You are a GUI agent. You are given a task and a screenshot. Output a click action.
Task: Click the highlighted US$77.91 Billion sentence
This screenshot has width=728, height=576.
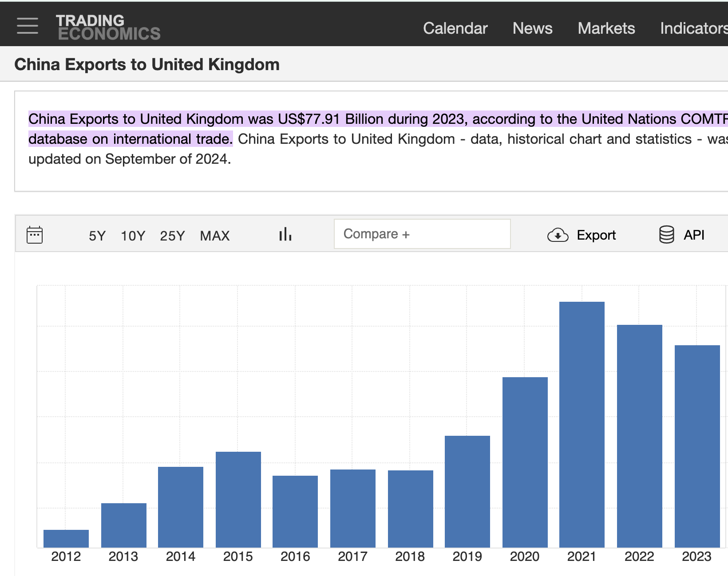378,129
